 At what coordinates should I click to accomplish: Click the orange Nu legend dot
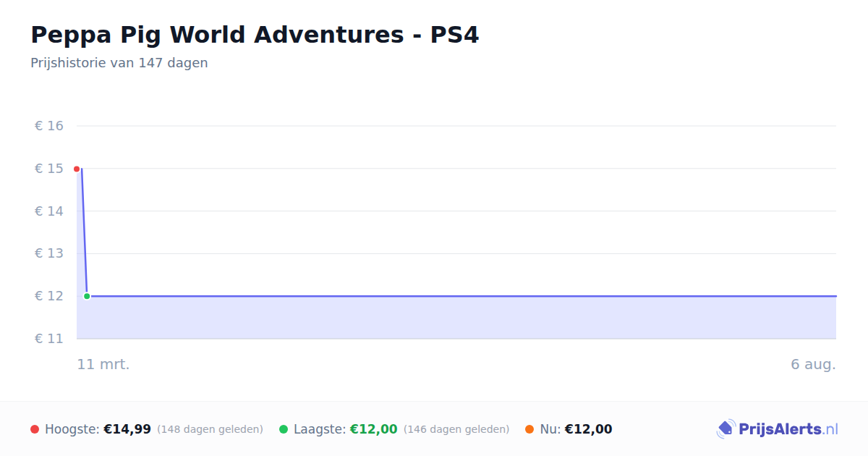coord(529,429)
